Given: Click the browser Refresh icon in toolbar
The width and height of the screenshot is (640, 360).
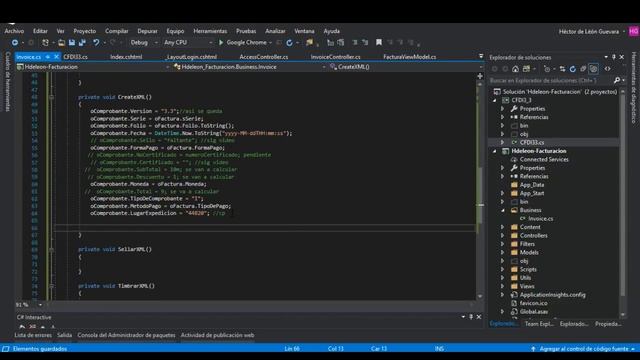Looking at the screenshot, I should coord(289,42).
